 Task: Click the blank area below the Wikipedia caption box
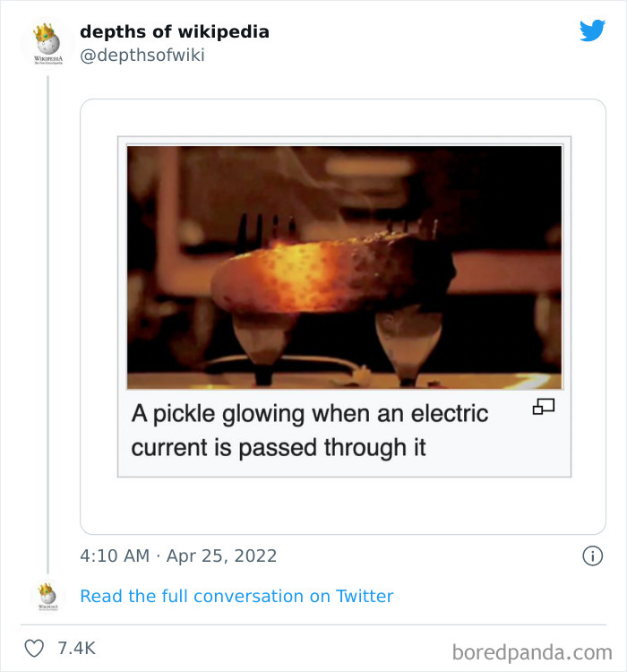pos(344,505)
